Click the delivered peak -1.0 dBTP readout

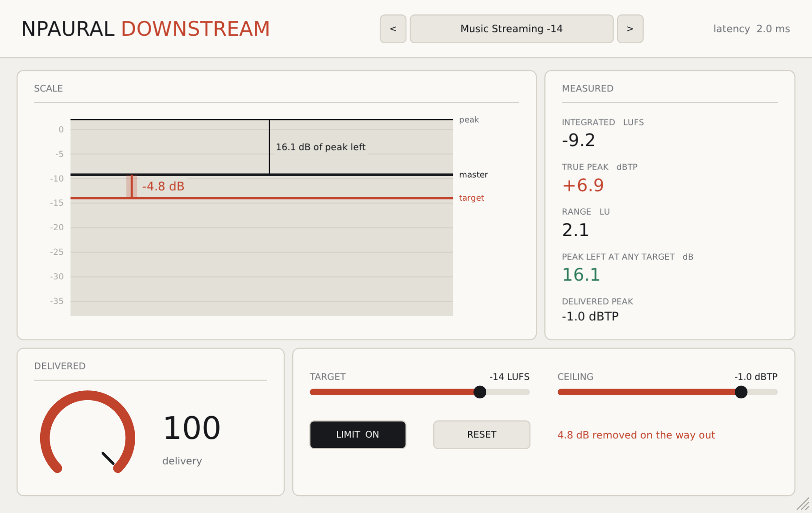click(590, 316)
